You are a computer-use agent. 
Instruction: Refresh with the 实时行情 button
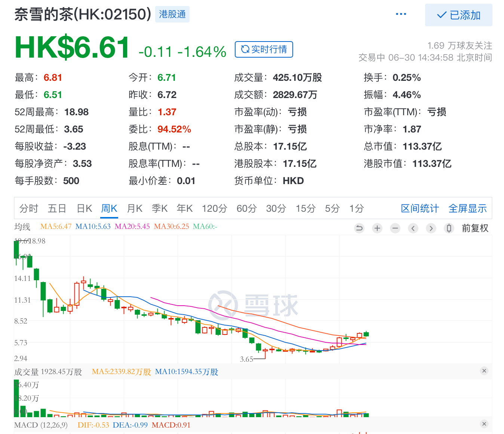point(264,49)
